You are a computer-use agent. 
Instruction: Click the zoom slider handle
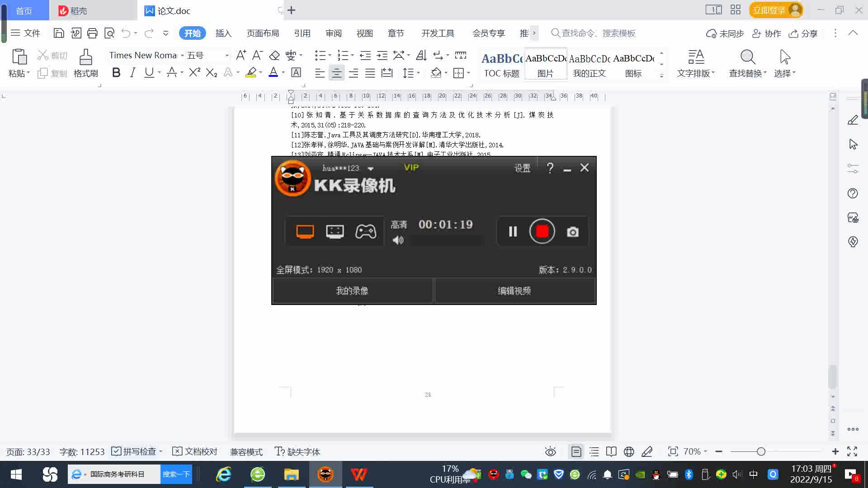[x=761, y=451]
